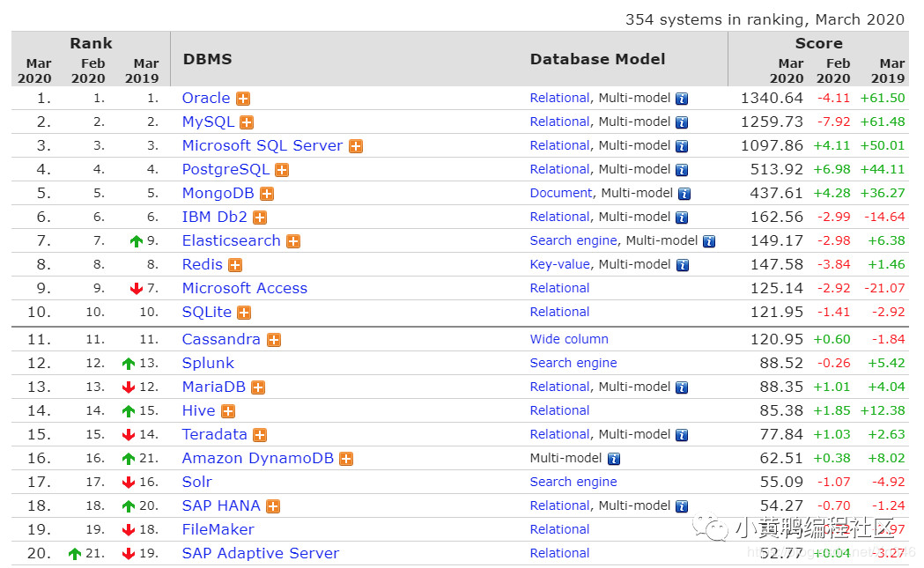924x568 pixels.
Task: Open the Amazon DynamoDB link
Action: click(x=257, y=458)
